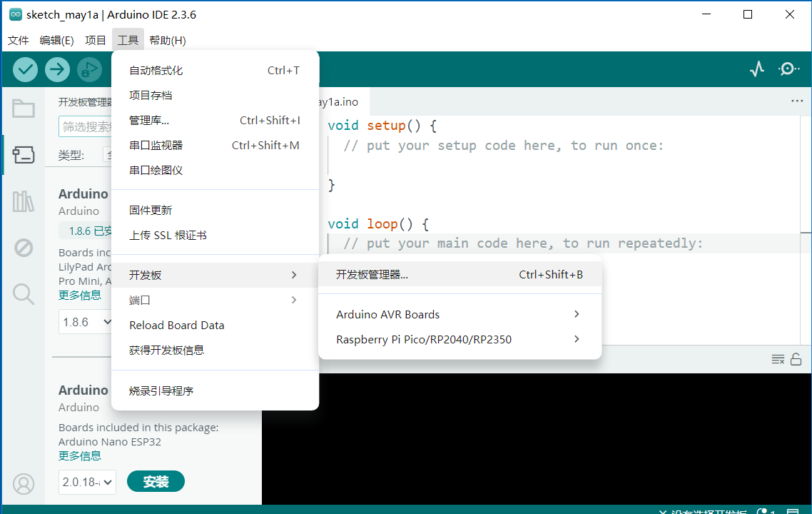Click 'Arduino Nano ESP32' text in board list
Viewport: 812px width, 514px height.
coord(110,442)
